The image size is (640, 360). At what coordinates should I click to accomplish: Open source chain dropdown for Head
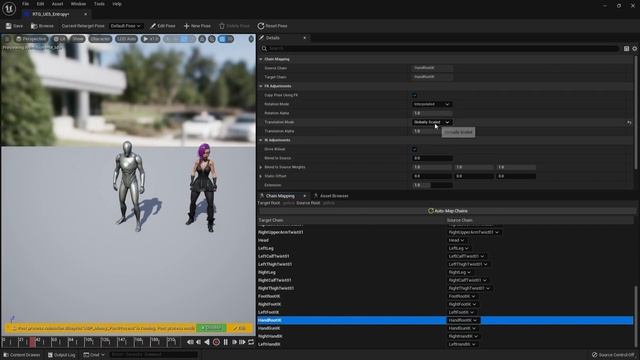tap(456, 240)
